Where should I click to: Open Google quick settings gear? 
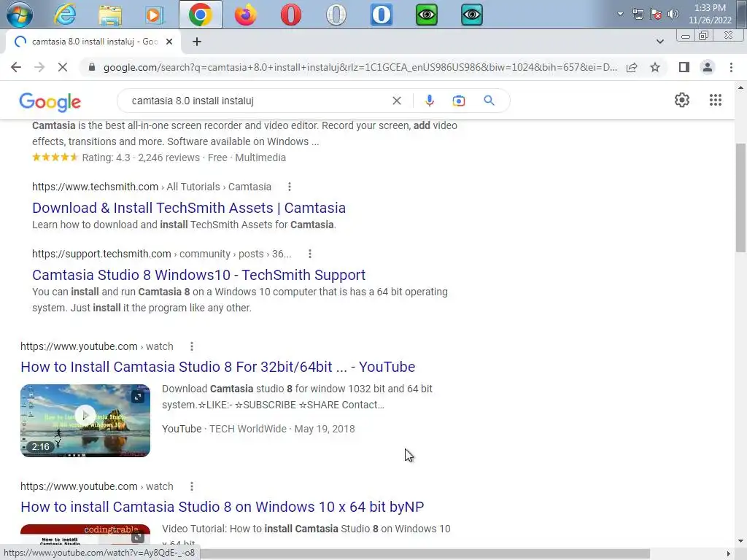tap(682, 100)
